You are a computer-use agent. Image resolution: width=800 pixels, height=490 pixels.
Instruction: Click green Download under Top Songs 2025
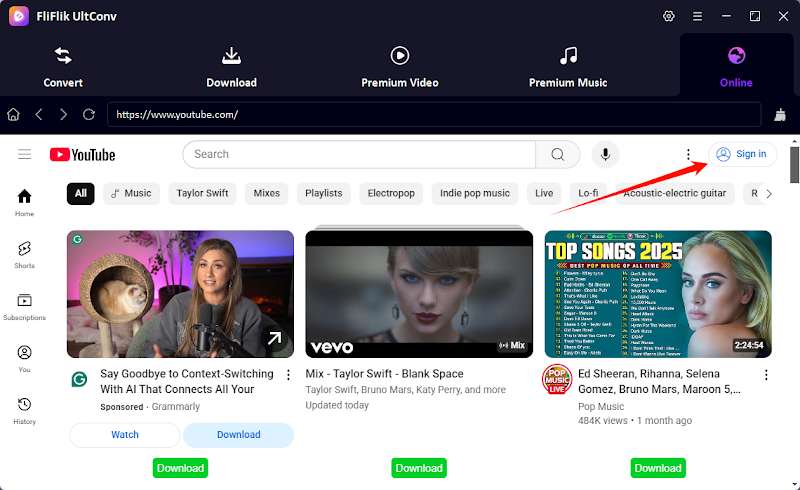point(658,468)
